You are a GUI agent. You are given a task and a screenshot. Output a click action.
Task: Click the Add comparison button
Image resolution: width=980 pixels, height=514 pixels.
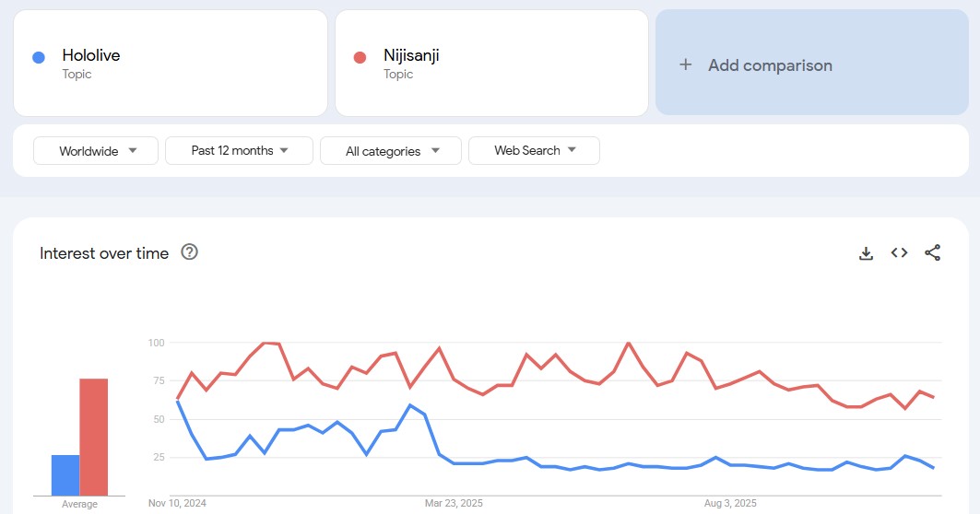click(769, 64)
